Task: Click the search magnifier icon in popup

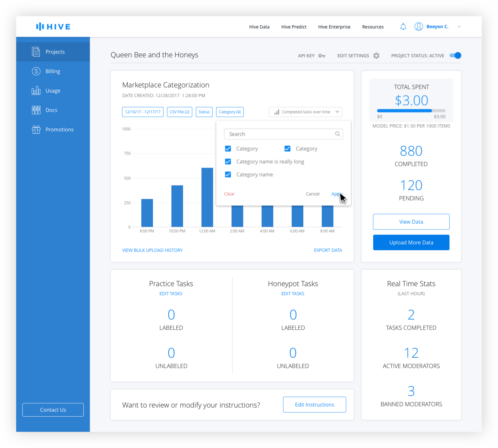Action: pos(337,134)
